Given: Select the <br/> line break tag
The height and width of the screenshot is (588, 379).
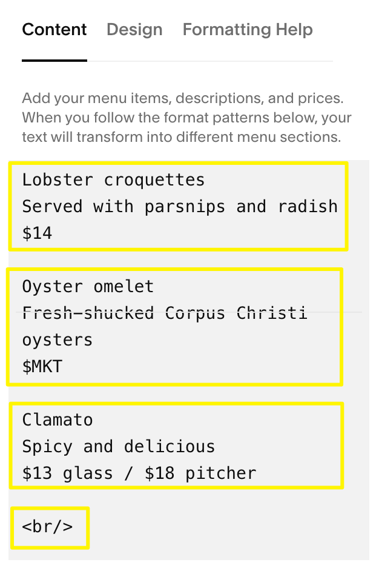Looking at the screenshot, I should tap(48, 526).
